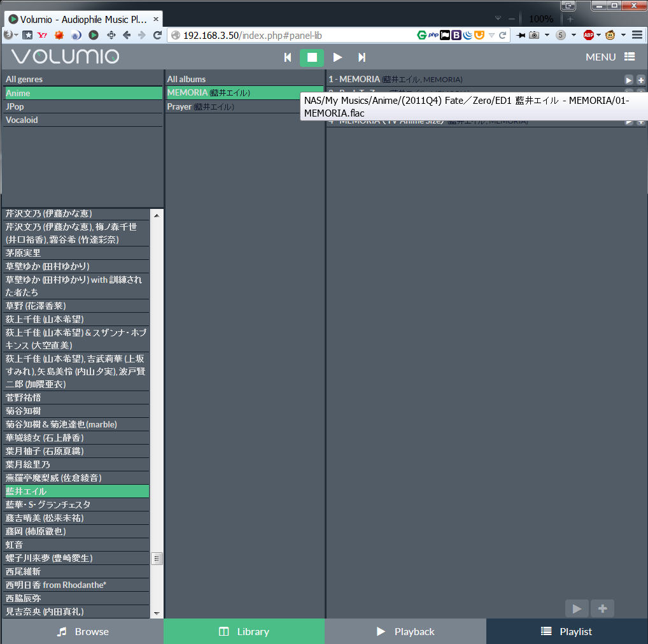Select the JPop genre
The image size is (648, 644).
coord(83,106)
